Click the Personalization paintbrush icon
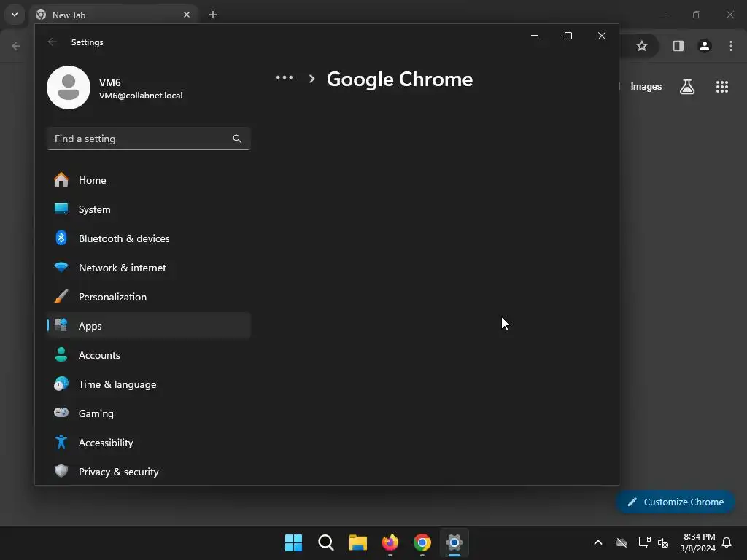This screenshot has width=747, height=560. pos(61,296)
